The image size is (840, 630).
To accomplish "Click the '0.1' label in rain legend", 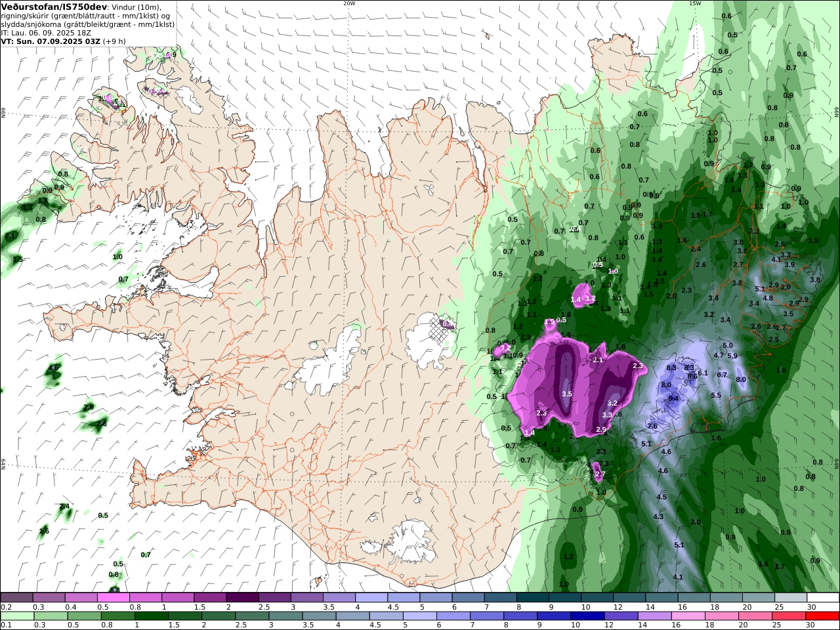I will (6, 625).
